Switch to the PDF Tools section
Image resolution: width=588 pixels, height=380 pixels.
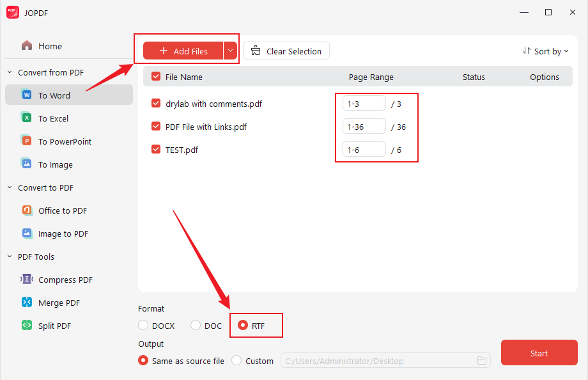(x=35, y=257)
